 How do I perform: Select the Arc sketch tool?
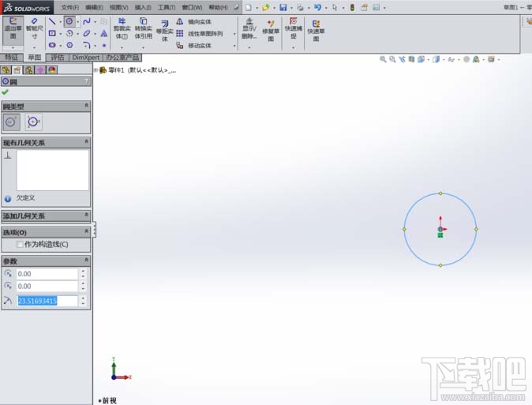[69, 33]
